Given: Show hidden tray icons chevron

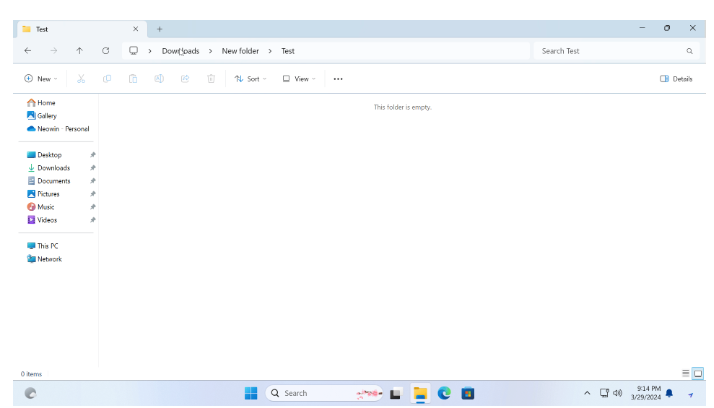Looking at the screenshot, I should coord(587,393).
